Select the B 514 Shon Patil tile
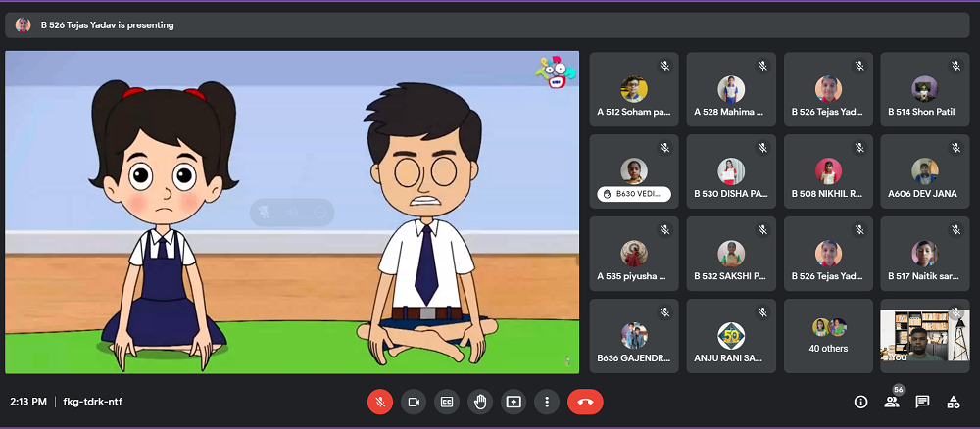Screen dimensions: 980x429 (924, 89)
